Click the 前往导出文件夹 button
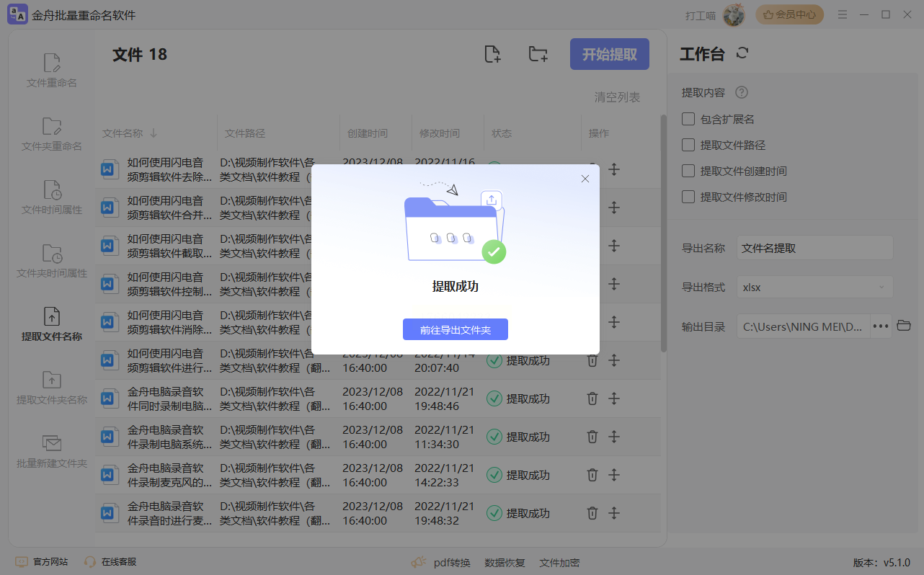 pos(456,329)
